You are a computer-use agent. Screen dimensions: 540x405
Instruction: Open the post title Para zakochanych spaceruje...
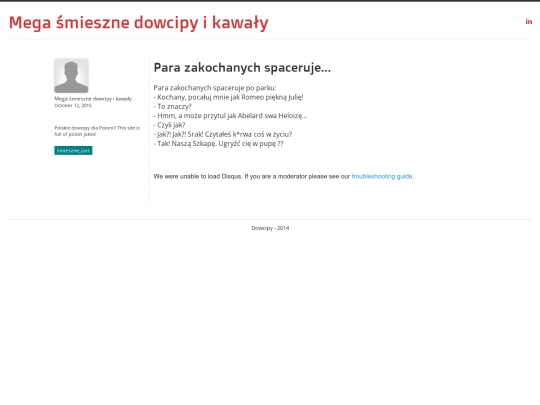pos(242,68)
